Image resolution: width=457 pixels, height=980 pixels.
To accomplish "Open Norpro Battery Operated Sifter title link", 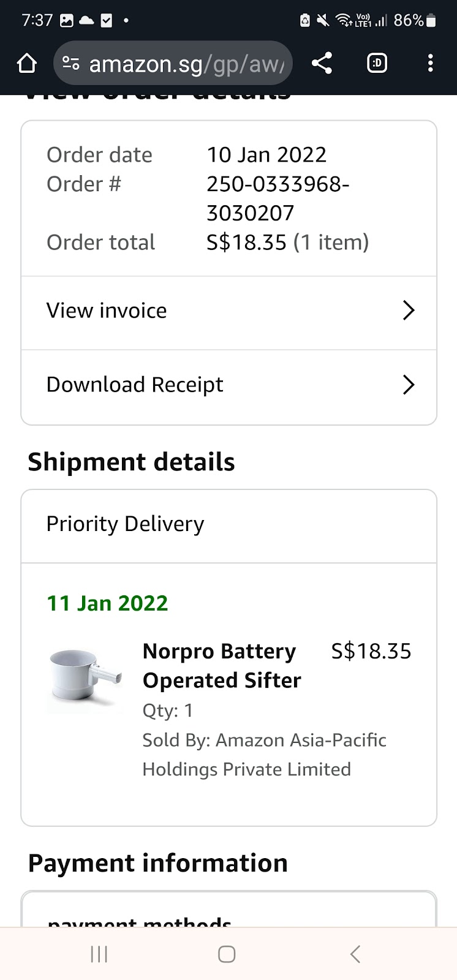I will pos(221,666).
